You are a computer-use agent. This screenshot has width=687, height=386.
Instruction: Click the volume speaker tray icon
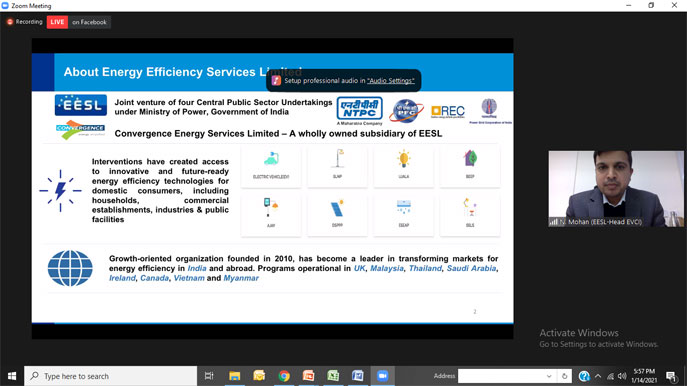point(622,376)
